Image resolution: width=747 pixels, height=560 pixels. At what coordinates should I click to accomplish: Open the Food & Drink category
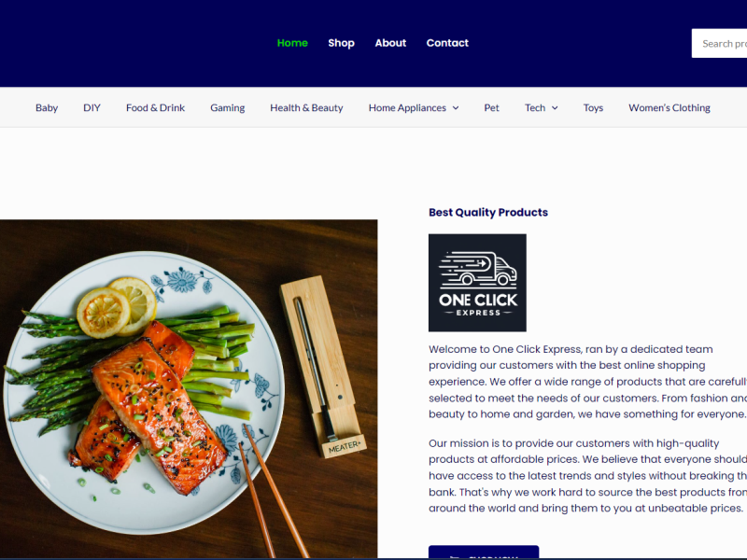(155, 107)
